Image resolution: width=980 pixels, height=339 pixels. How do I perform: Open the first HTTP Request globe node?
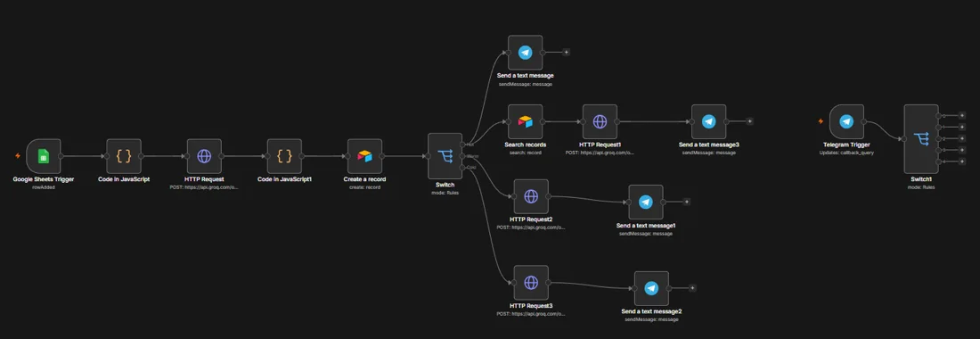(x=204, y=156)
